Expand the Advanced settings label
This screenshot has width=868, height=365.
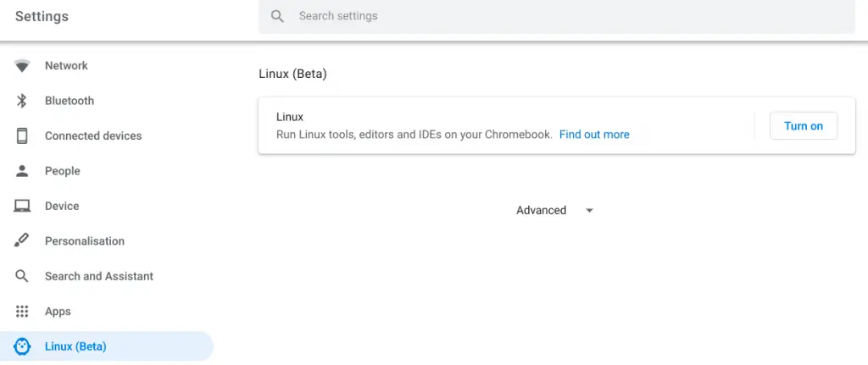click(x=541, y=210)
